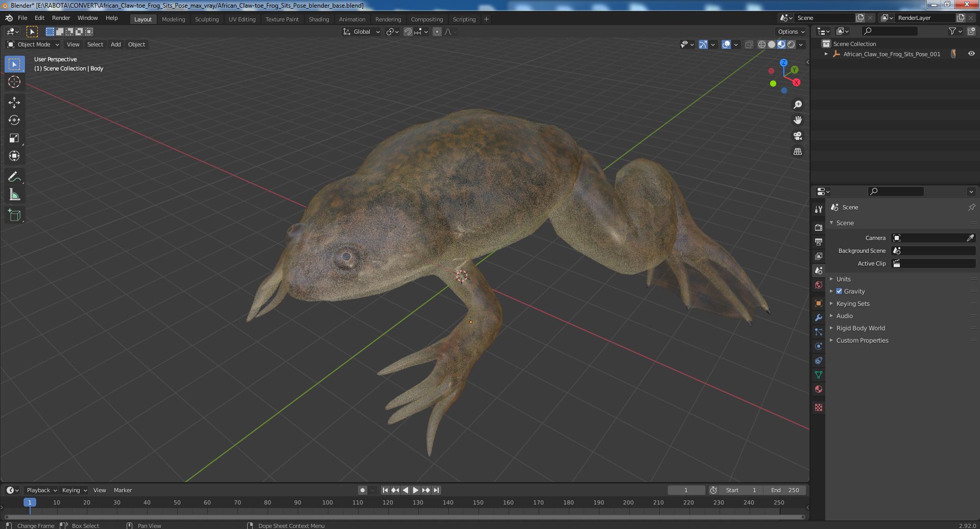Open the View Layer properties tab
Viewport: 980px width, 529px height.
819,256
